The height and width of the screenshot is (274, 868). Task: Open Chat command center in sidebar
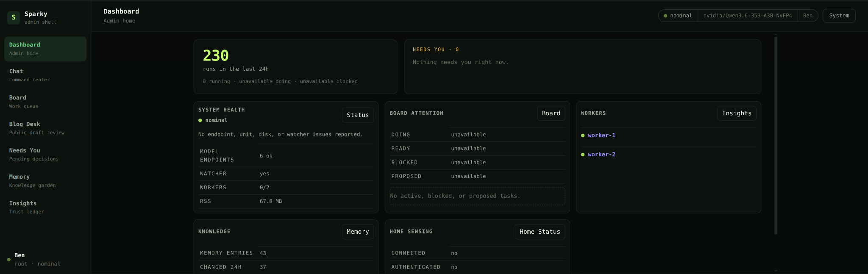45,75
